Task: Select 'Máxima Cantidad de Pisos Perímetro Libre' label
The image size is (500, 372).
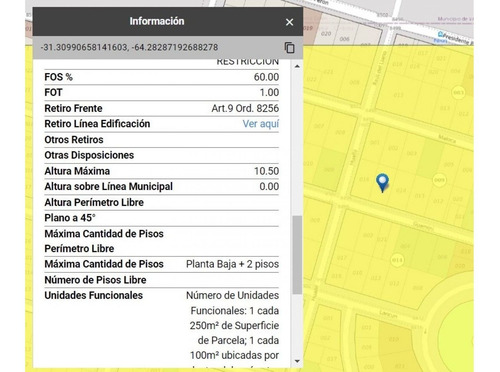Action: (104, 241)
